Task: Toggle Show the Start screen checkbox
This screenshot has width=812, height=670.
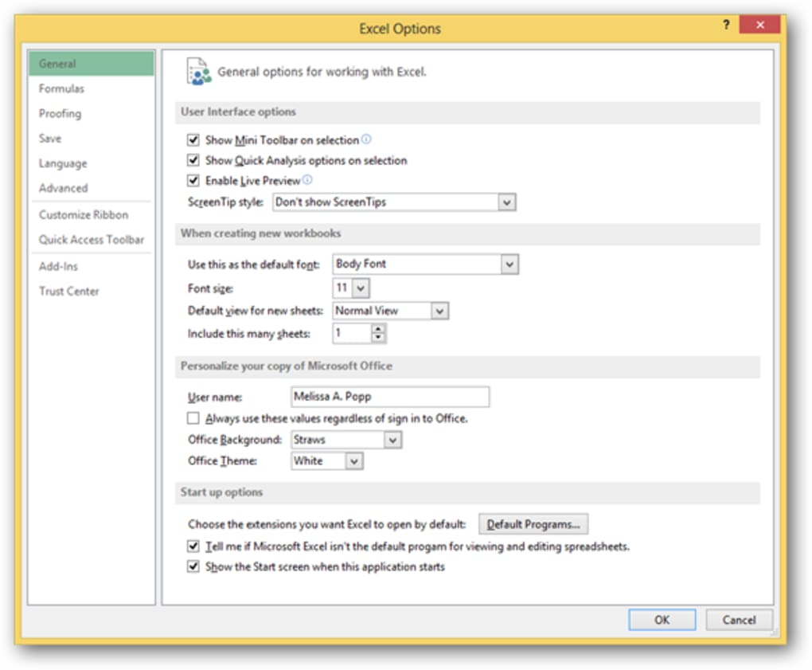Action: point(193,566)
